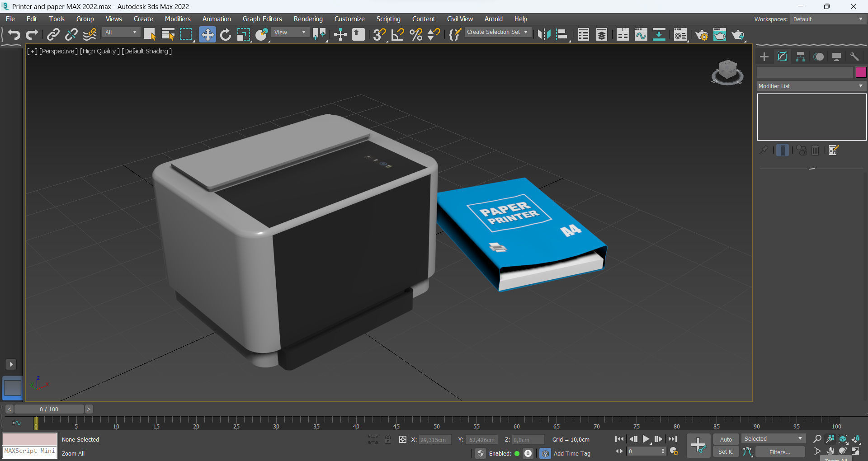Open the Hierarchy panel
Image resolution: width=868 pixels, height=461 pixels.
[x=800, y=56]
